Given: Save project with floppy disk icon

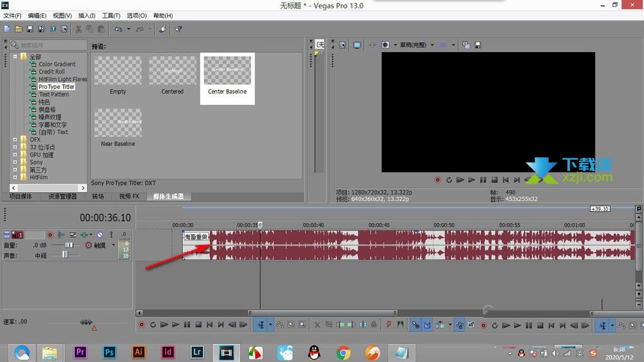Looking at the screenshot, I should pyautogui.click(x=30, y=29).
